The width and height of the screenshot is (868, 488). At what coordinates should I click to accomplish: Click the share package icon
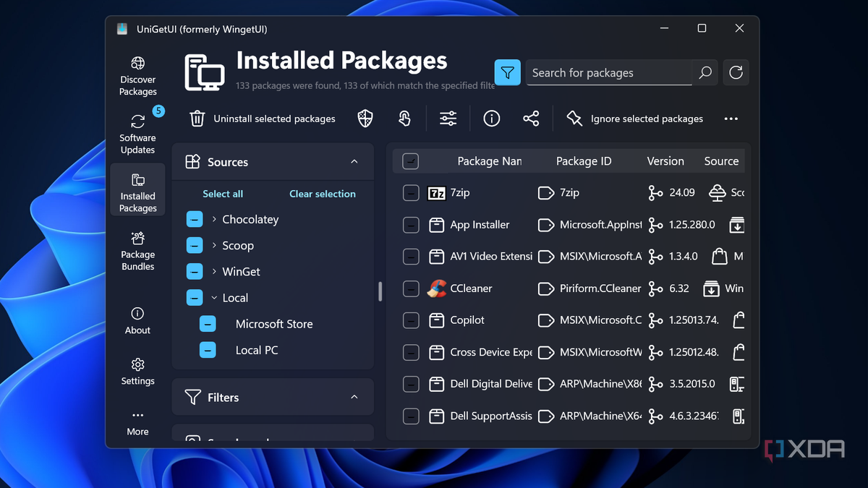[531, 119]
